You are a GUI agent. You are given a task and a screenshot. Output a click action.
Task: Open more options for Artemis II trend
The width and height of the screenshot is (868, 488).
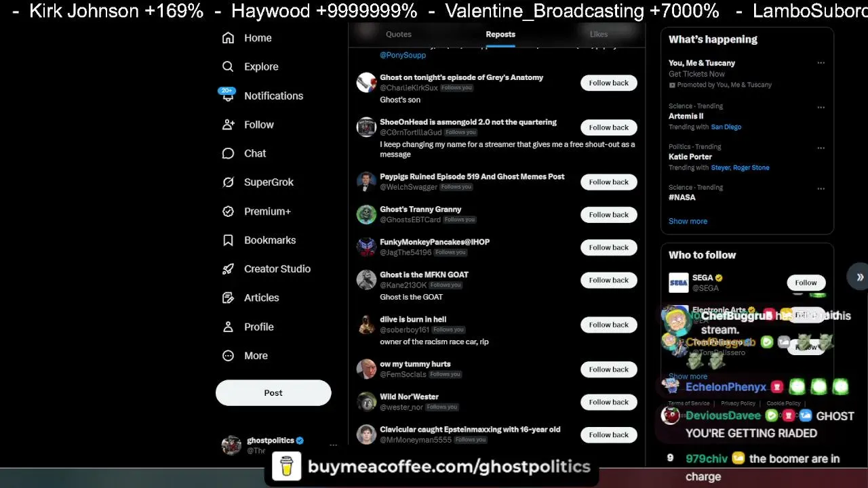(821, 107)
